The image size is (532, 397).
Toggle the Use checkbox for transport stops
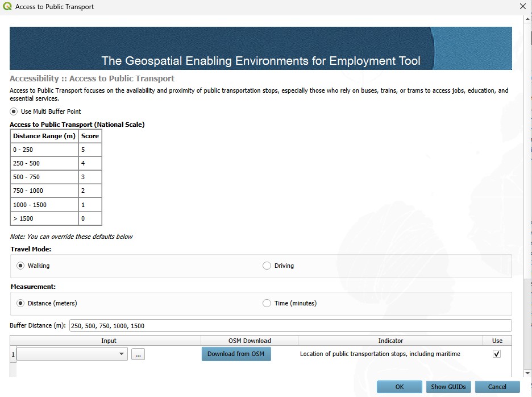(x=497, y=354)
